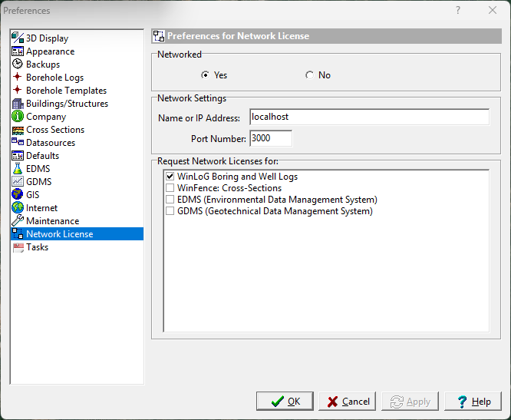This screenshot has height=420, width=511.
Task: Go to the Internet preferences page
Action: [41, 208]
